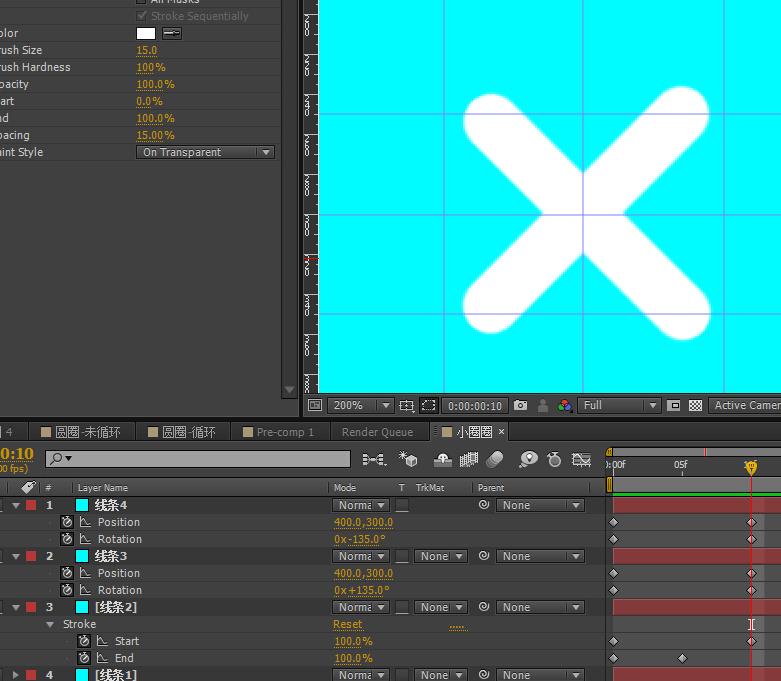Open the Graph Editor icon
This screenshot has width=781, height=681.
(x=581, y=459)
